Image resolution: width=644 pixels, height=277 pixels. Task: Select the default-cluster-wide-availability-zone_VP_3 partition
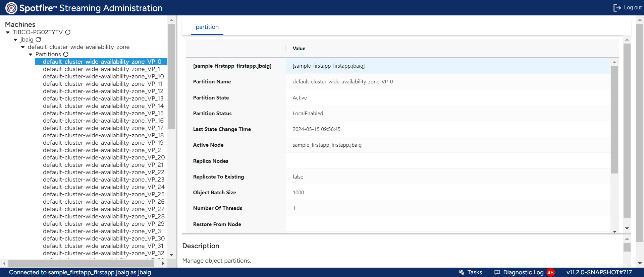pyautogui.click(x=102, y=231)
